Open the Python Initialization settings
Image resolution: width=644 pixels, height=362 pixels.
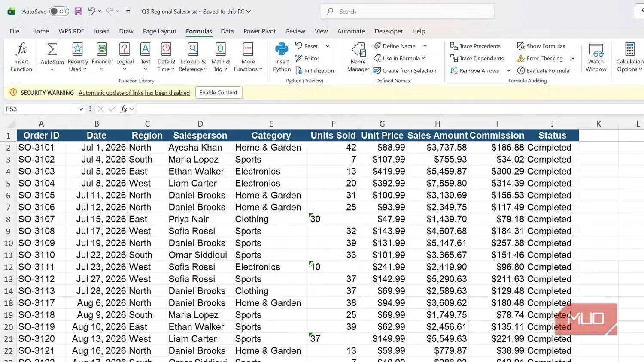[315, 71]
